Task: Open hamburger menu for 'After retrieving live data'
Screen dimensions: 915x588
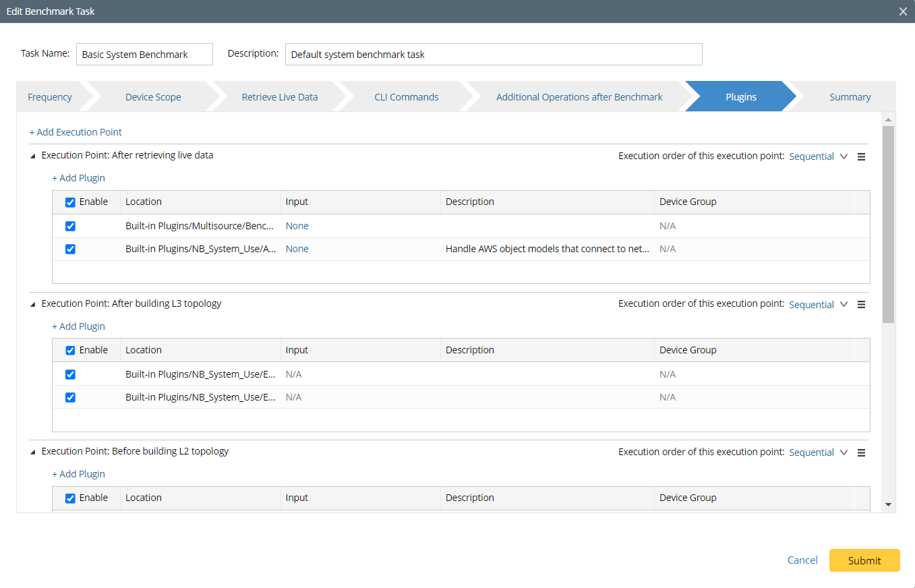Action: tap(861, 156)
